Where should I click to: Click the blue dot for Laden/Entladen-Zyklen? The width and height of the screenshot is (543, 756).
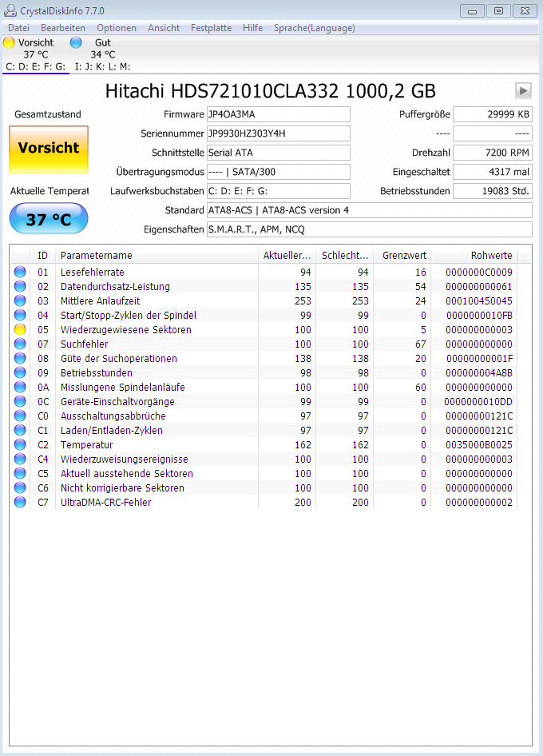pyautogui.click(x=20, y=430)
